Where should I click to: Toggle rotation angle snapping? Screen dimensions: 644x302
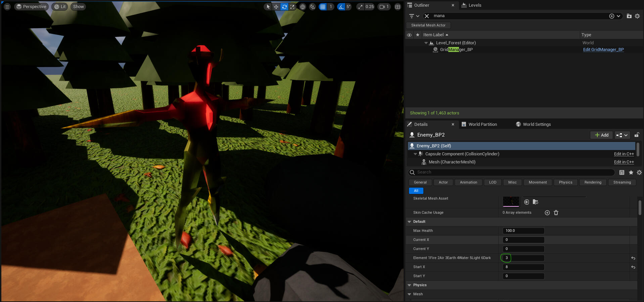341,7
